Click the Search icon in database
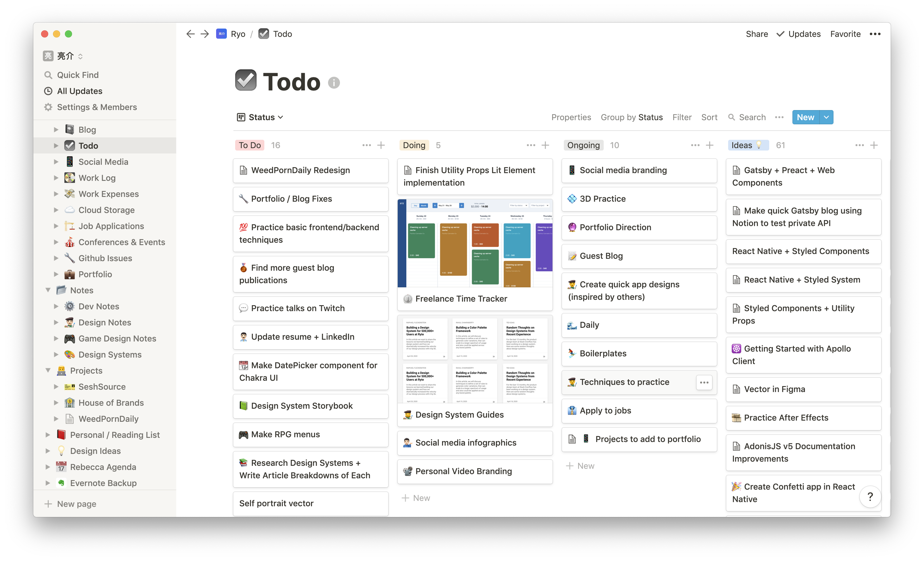This screenshot has height=561, width=924. tap(731, 117)
